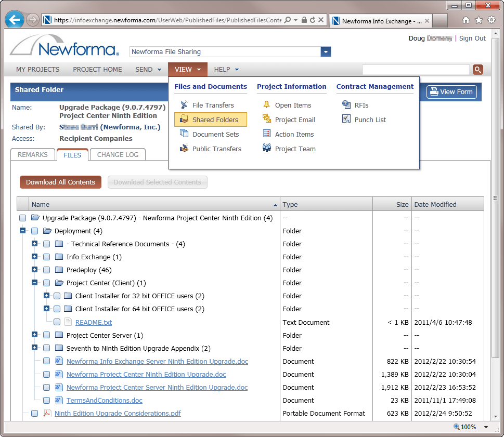This screenshot has height=437, width=504.
Task: Click the Open Items bell icon
Action: (x=266, y=105)
